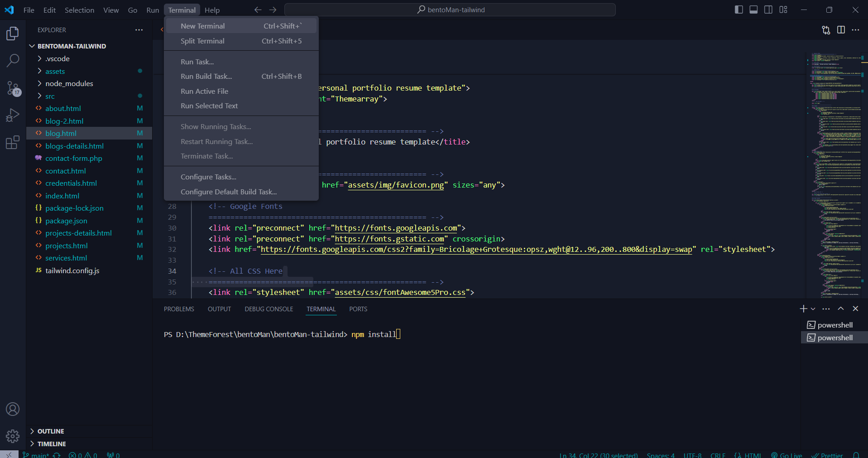Open the Accounts icon in activity bar
868x458 pixels.
[x=13, y=409]
